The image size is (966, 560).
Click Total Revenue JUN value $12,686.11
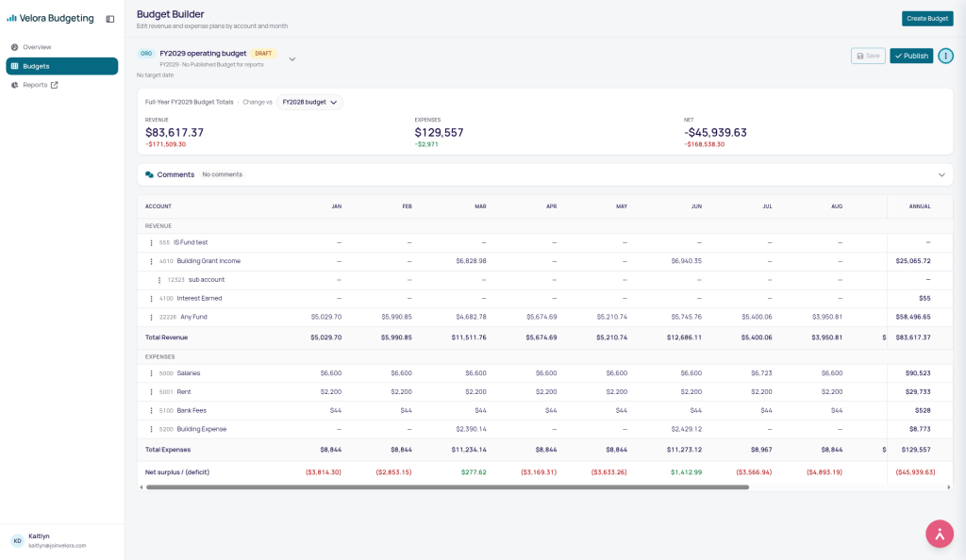[685, 338]
